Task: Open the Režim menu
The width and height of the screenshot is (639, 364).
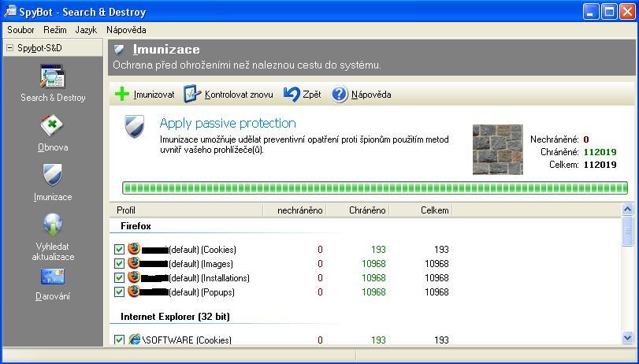Action: click(55, 30)
